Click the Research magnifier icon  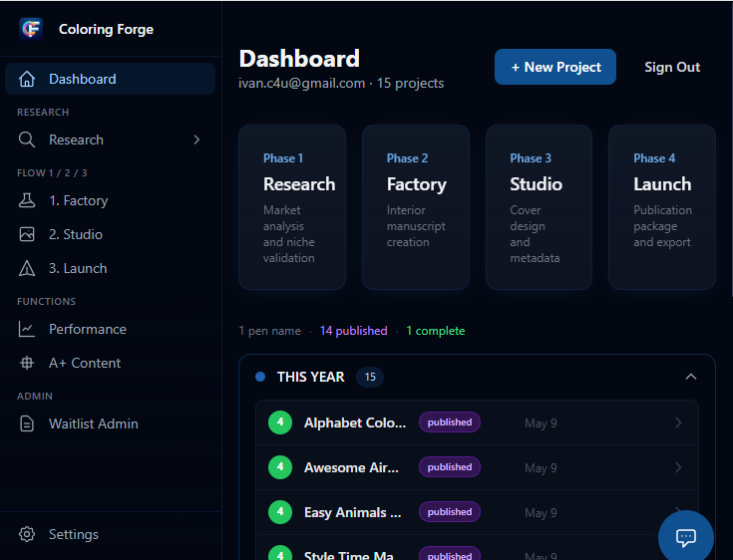(x=27, y=140)
